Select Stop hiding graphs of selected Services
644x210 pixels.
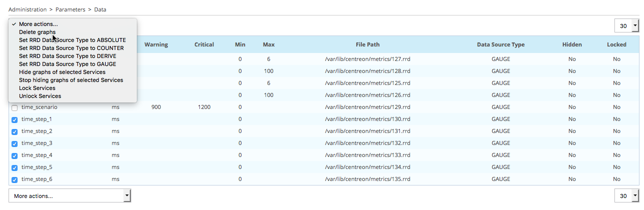[x=71, y=80]
